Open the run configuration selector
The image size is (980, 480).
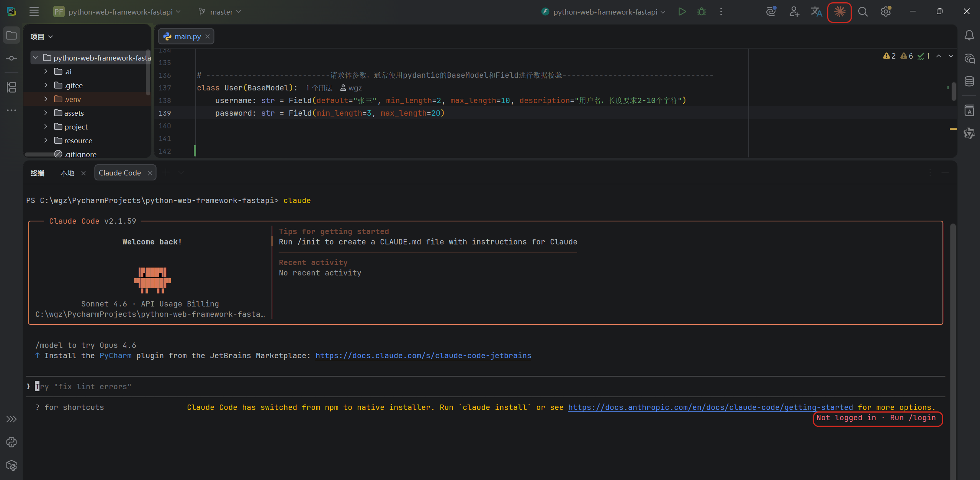tap(604, 12)
